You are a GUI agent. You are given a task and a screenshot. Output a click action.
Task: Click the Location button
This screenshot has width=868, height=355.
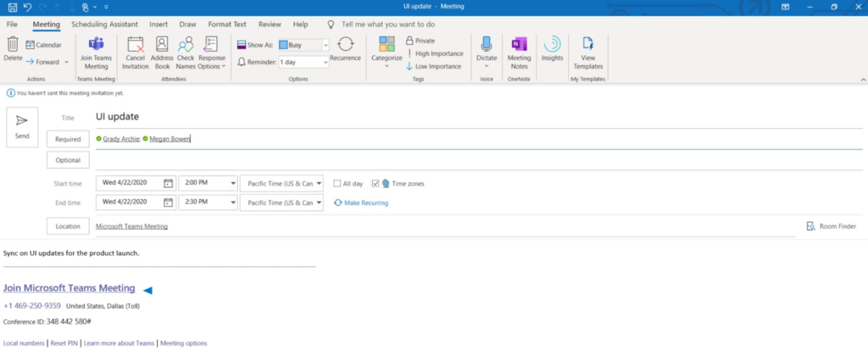point(68,226)
